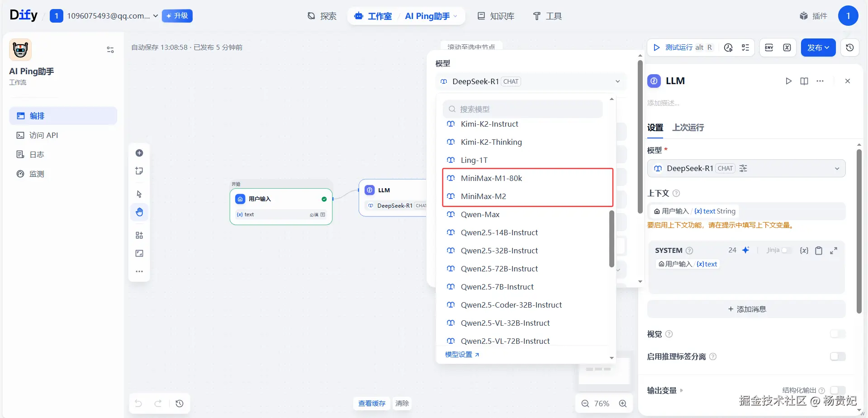Open model parameter settings icon beside CHAT
The height and width of the screenshot is (418, 868).
point(743,168)
